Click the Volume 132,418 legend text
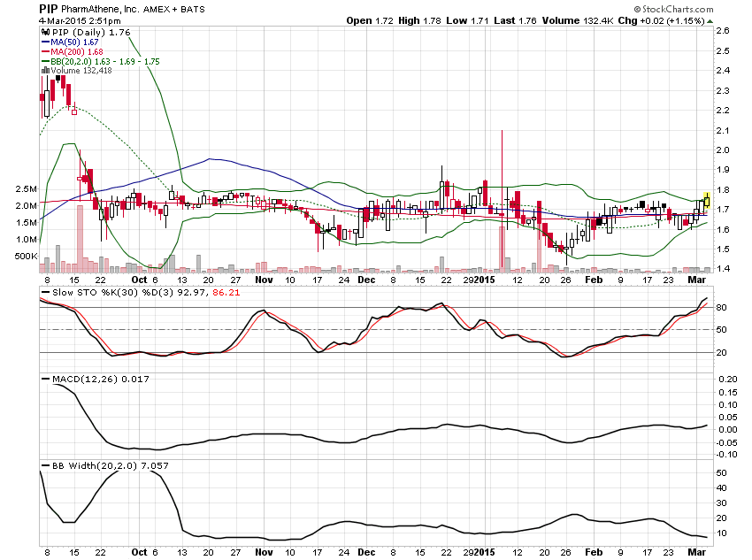Viewport: 752px width, 560px height. [81, 71]
